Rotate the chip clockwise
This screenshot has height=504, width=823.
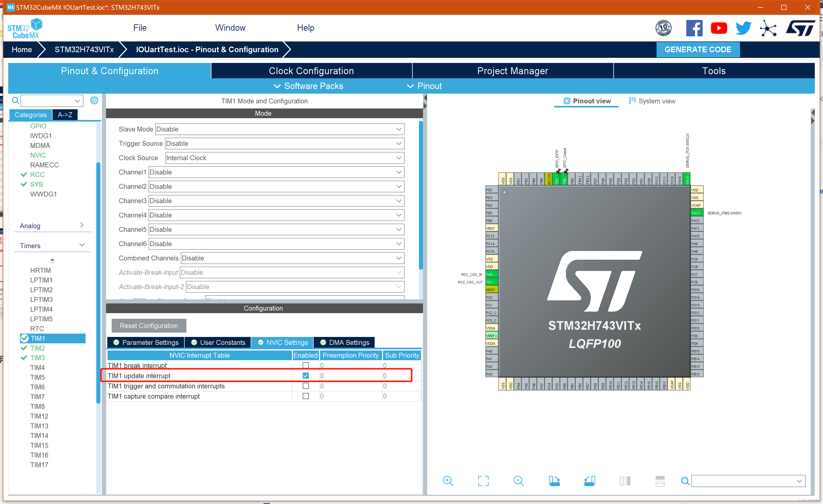pyautogui.click(x=554, y=481)
